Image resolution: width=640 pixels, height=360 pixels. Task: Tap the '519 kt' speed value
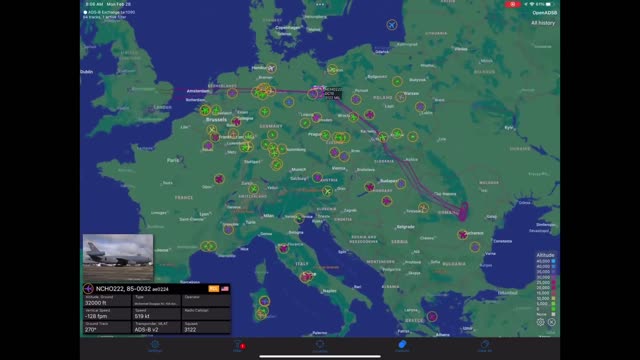[x=142, y=316]
